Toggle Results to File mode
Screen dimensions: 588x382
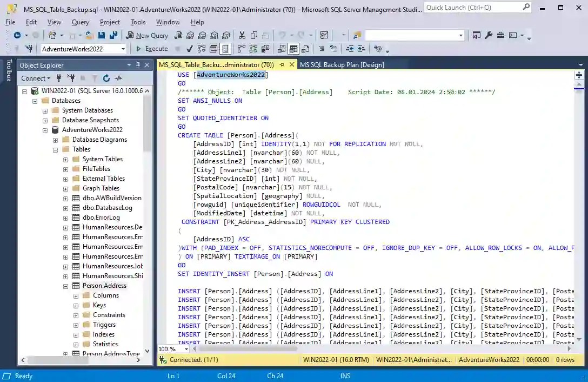click(306, 49)
